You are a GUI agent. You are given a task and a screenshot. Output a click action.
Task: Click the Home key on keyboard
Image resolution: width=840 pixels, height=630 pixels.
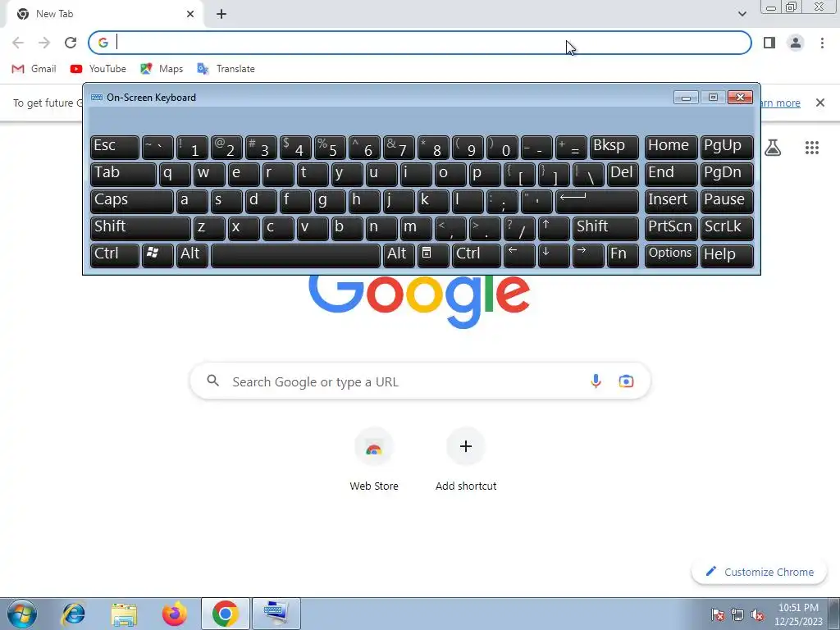(671, 147)
